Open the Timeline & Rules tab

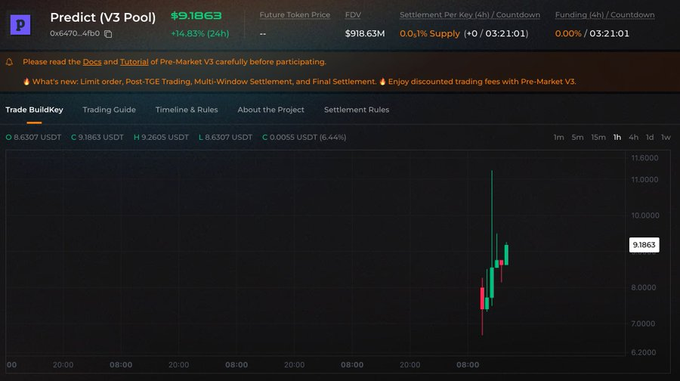(186, 110)
